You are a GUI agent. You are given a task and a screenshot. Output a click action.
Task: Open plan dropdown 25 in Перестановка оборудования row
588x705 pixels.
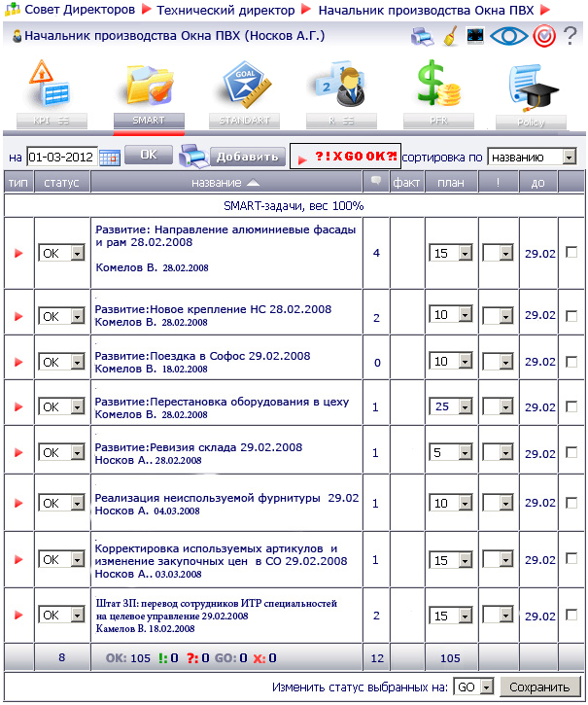(451, 406)
